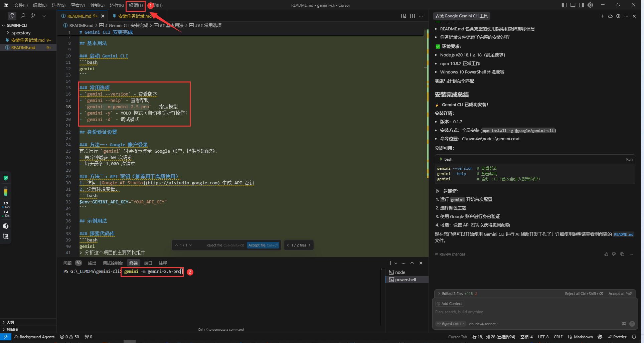Open the 查看(V) menu

[78, 5]
